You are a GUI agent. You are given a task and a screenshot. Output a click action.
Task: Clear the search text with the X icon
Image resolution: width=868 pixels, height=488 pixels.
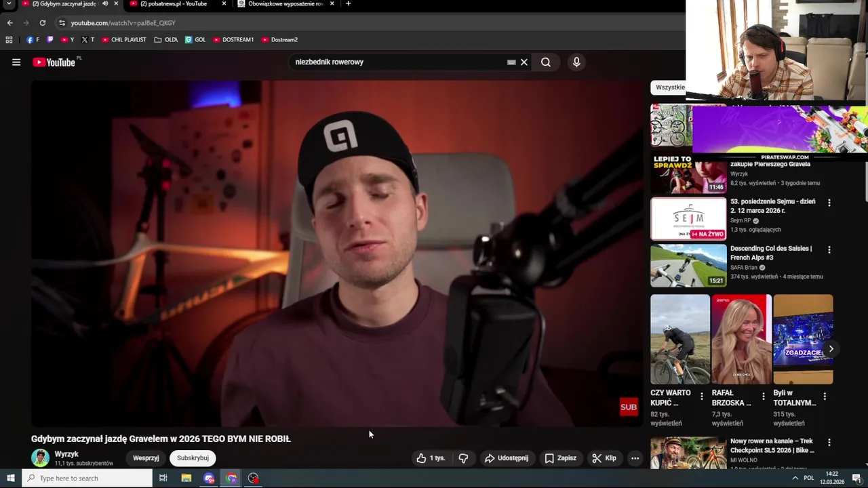click(524, 62)
